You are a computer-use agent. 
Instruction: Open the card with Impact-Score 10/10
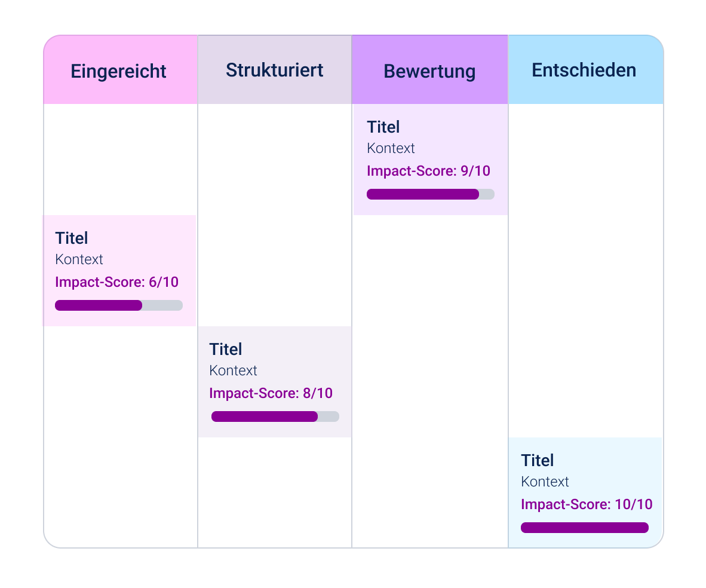585,492
